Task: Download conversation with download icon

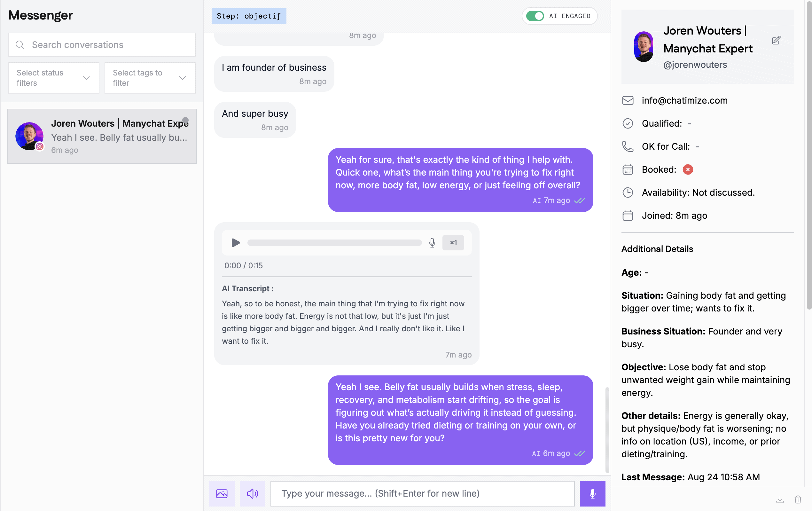Action: [780, 499]
